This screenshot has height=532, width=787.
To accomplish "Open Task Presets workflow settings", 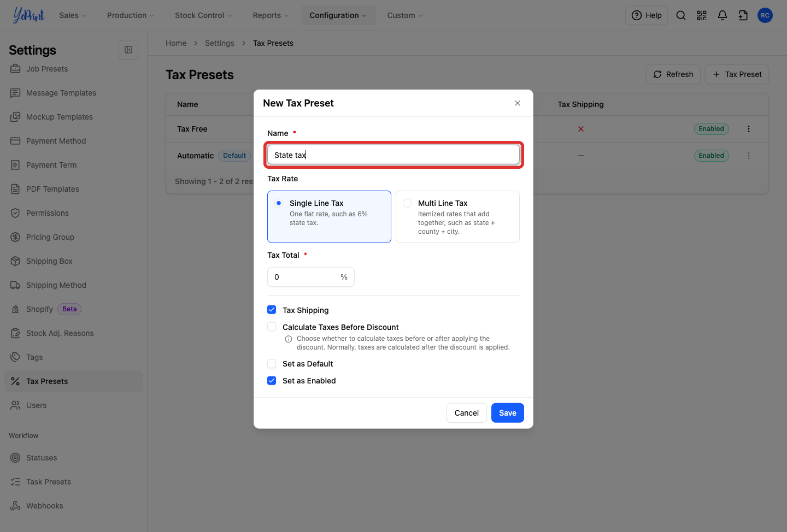I will click(x=73, y=482).
